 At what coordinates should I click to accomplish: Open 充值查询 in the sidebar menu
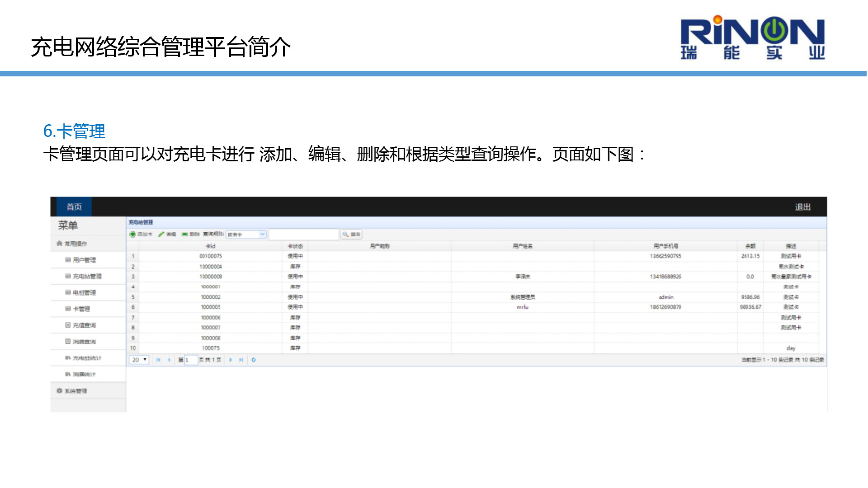click(x=84, y=325)
